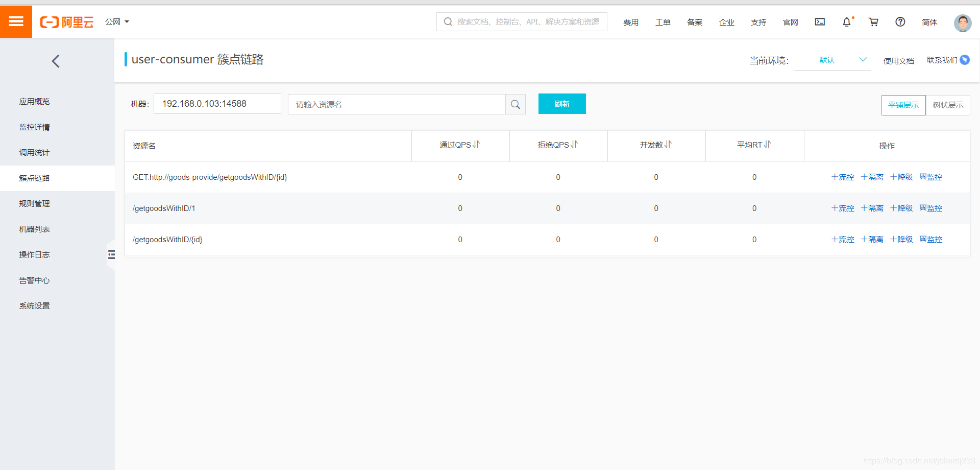Image resolution: width=980 pixels, height=470 pixels.
Task: Check the notification bell
Action: click(847, 22)
